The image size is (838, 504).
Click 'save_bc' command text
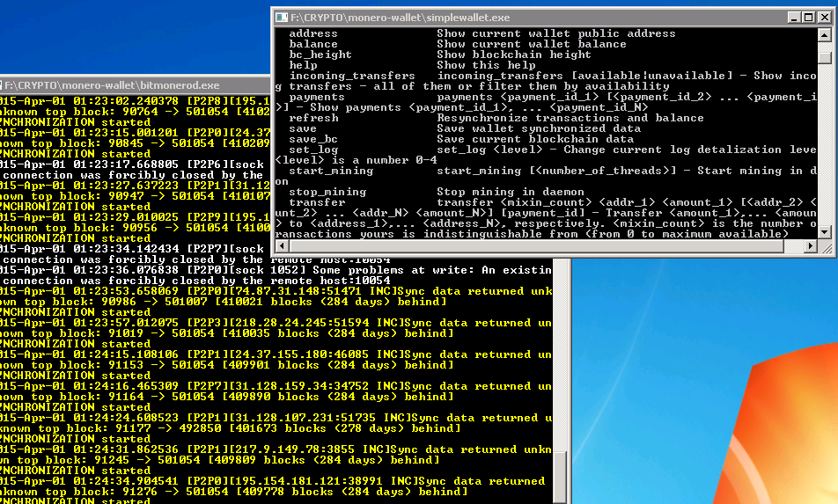click(313, 139)
